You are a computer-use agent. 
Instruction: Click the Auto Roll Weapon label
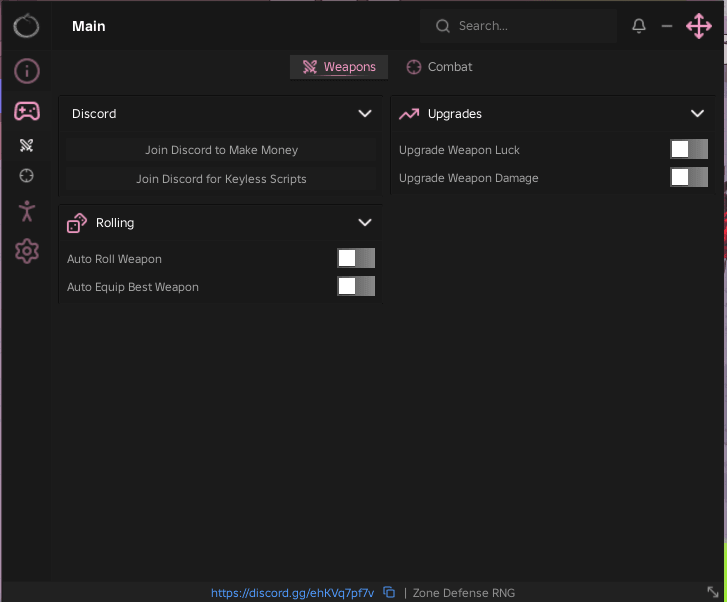point(114,259)
